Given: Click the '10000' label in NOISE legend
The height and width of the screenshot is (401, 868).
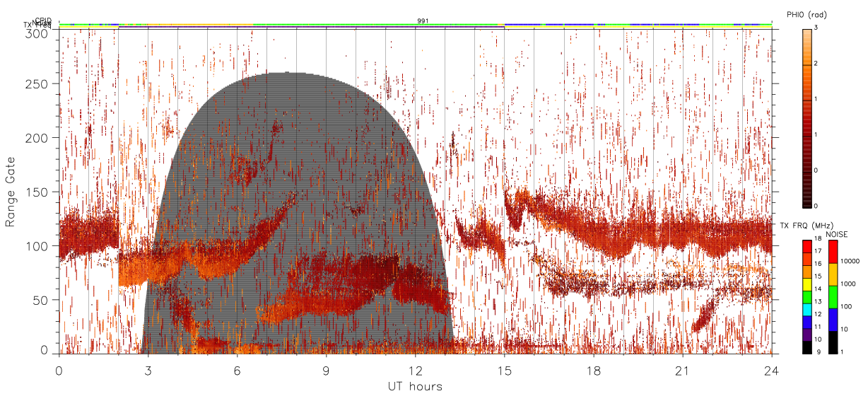Looking at the screenshot, I should (x=850, y=261).
